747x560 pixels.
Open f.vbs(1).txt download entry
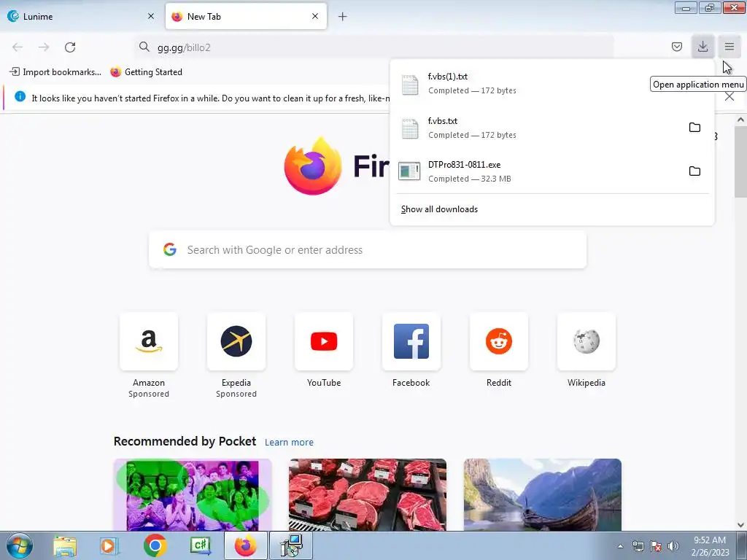pyautogui.click(x=553, y=84)
